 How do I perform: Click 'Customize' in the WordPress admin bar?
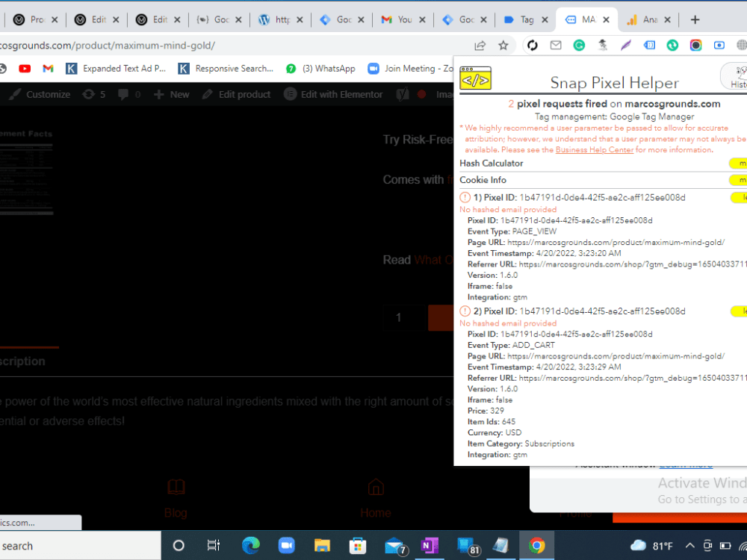click(40, 94)
